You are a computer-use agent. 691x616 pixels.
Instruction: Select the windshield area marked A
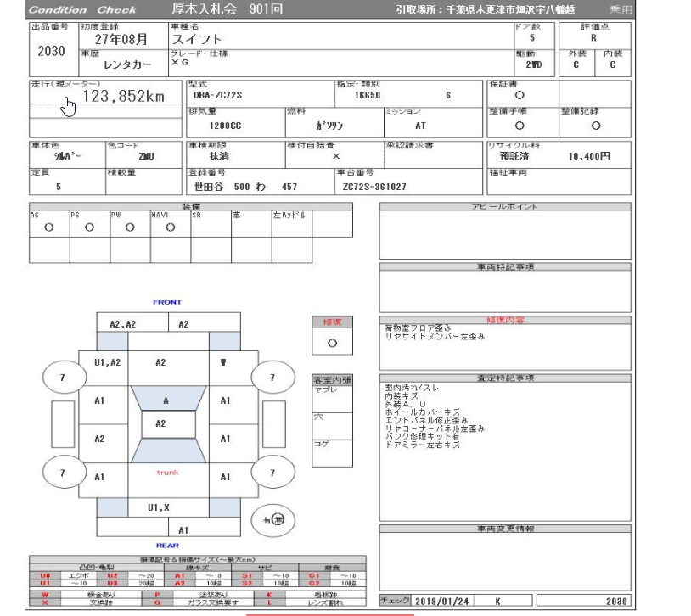165,400
